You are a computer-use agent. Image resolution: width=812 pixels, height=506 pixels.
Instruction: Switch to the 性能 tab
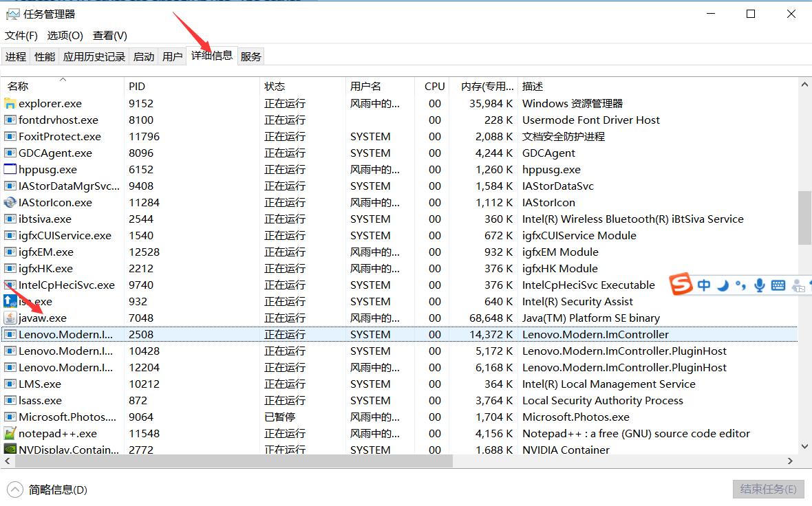[x=45, y=56]
